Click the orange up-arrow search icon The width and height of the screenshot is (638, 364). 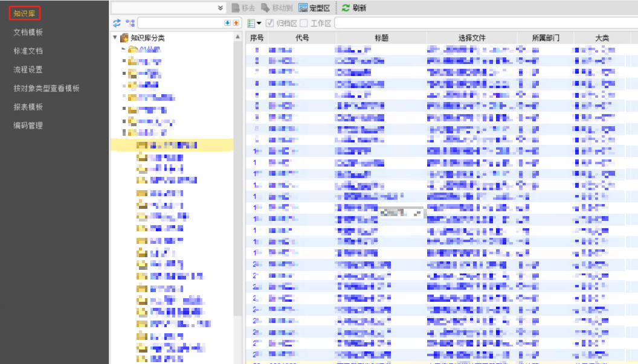pyautogui.click(x=235, y=23)
